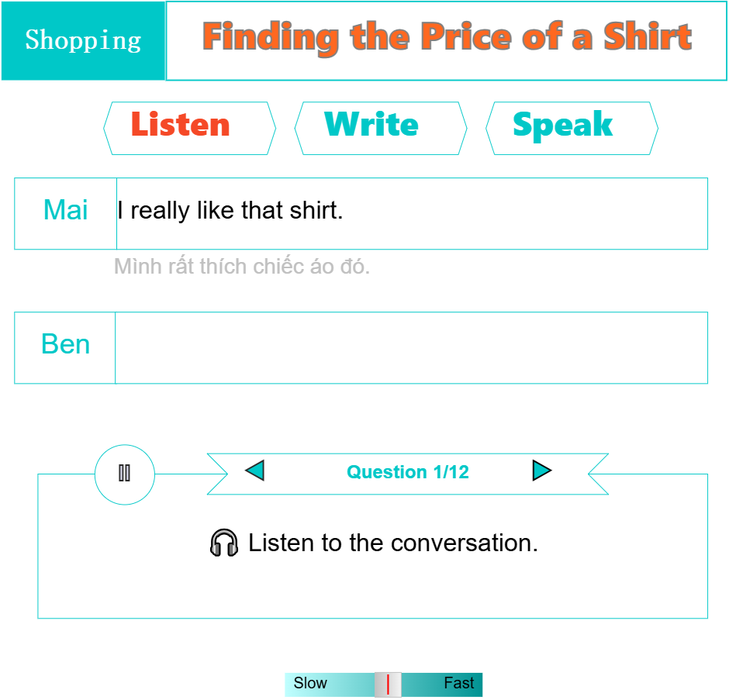
Task: Set playback speed to Fast
Action: [x=459, y=684]
